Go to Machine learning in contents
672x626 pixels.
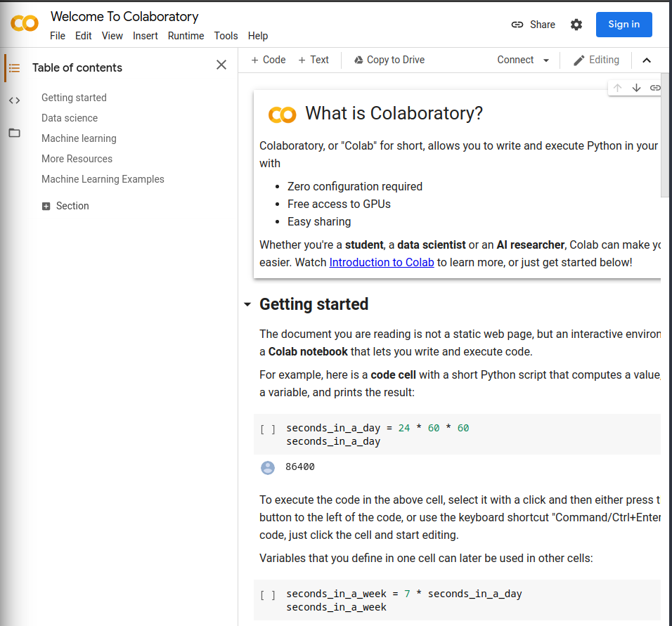[79, 138]
